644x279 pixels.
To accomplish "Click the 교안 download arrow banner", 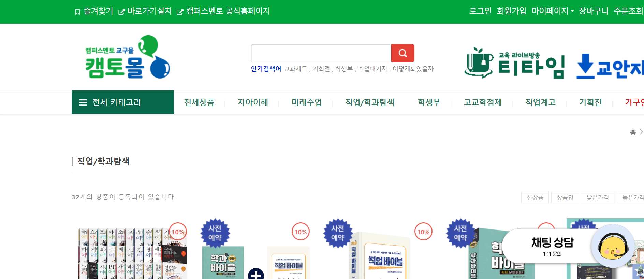I will (610, 66).
